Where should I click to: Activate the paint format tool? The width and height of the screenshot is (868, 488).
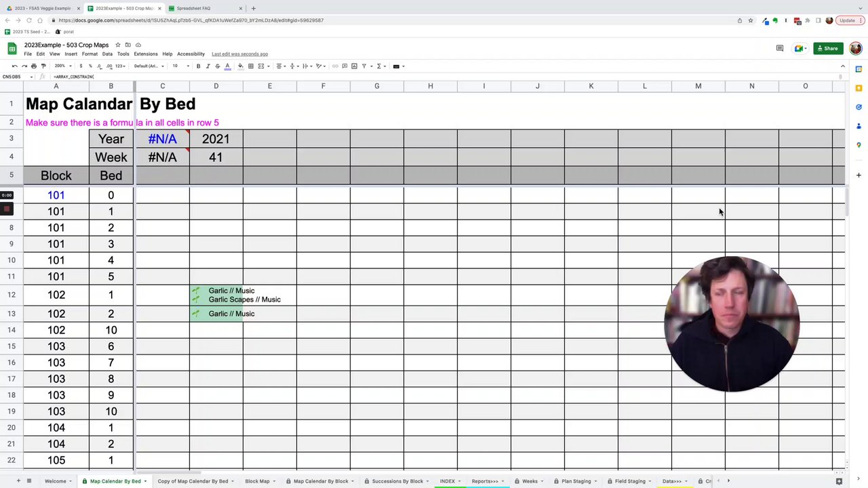click(x=43, y=66)
